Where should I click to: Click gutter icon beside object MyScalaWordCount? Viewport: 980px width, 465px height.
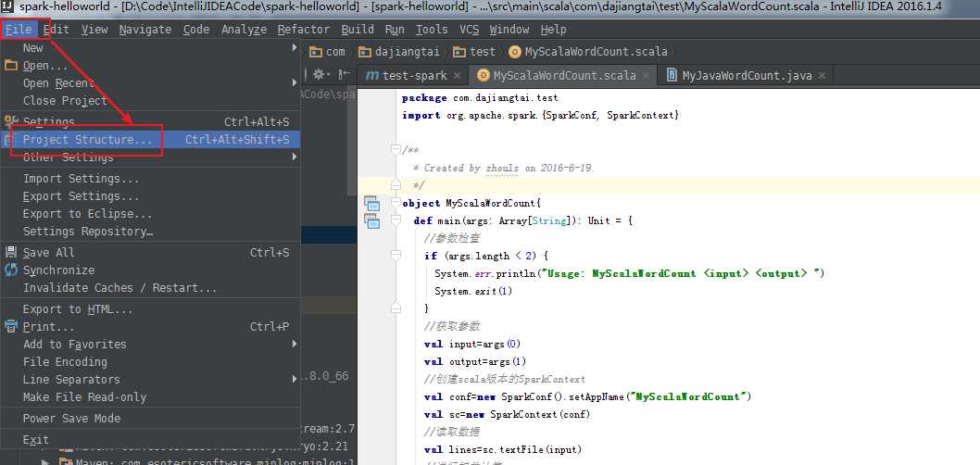[x=371, y=203]
